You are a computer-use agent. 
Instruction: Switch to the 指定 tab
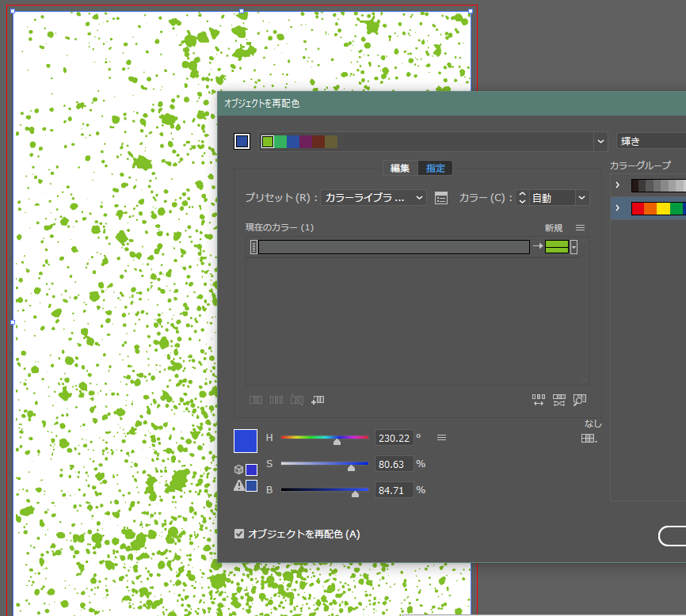[x=436, y=169]
